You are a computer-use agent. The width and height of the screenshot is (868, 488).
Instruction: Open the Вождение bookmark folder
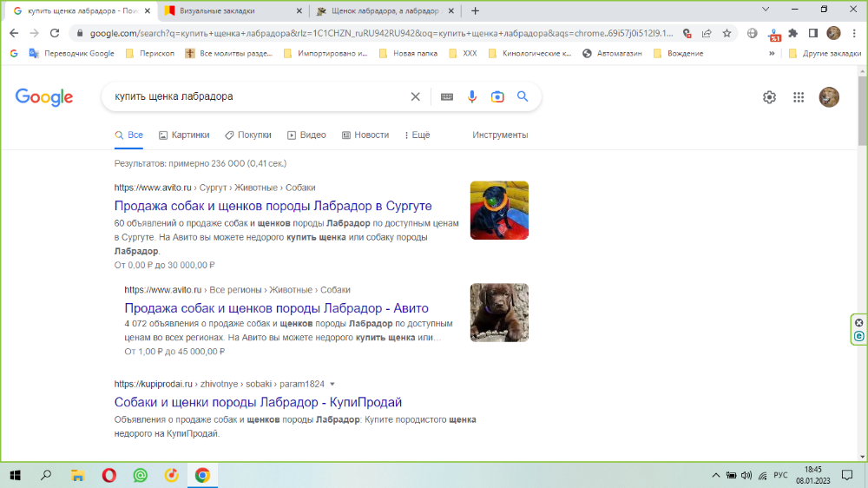678,53
